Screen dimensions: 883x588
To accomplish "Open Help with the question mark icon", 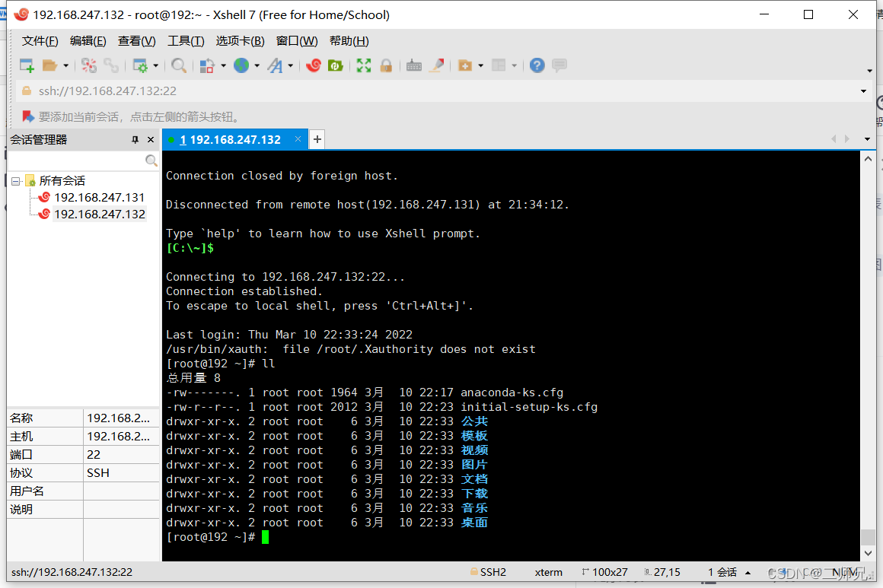I will 537,65.
